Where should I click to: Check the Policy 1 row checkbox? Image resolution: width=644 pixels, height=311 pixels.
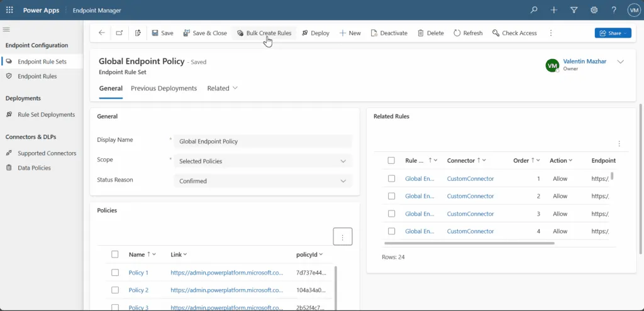[x=115, y=273]
